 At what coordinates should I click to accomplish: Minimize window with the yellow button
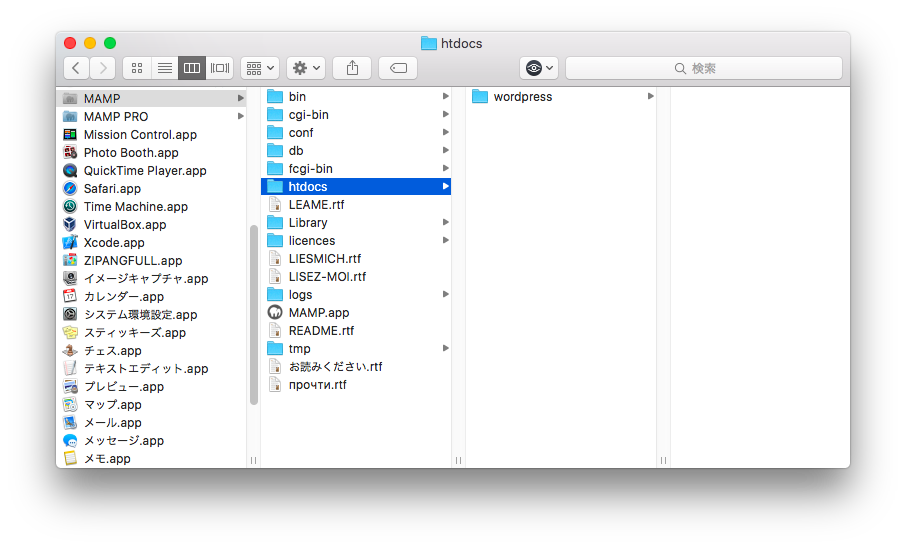coord(90,43)
